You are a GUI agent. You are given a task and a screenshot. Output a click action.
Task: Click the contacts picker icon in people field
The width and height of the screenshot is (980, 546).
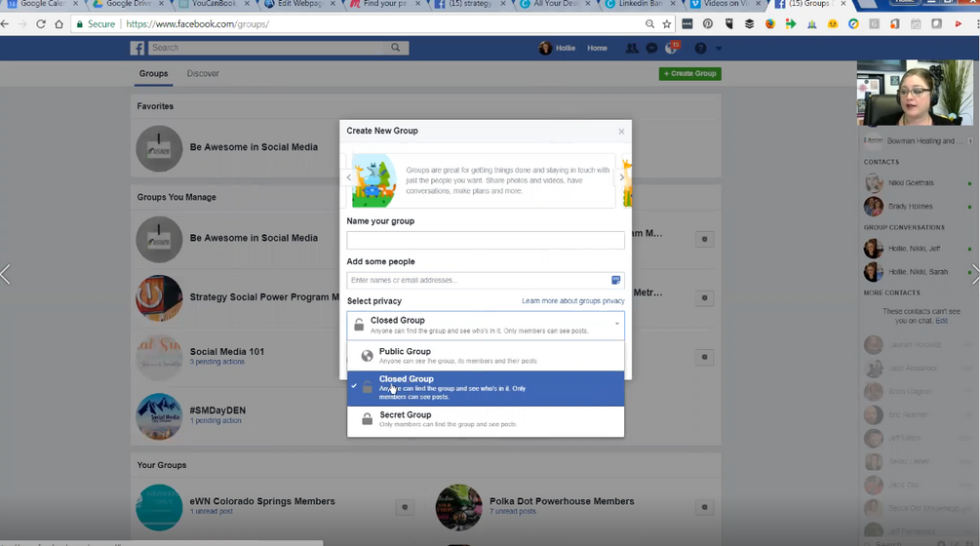[x=615, y=280]
